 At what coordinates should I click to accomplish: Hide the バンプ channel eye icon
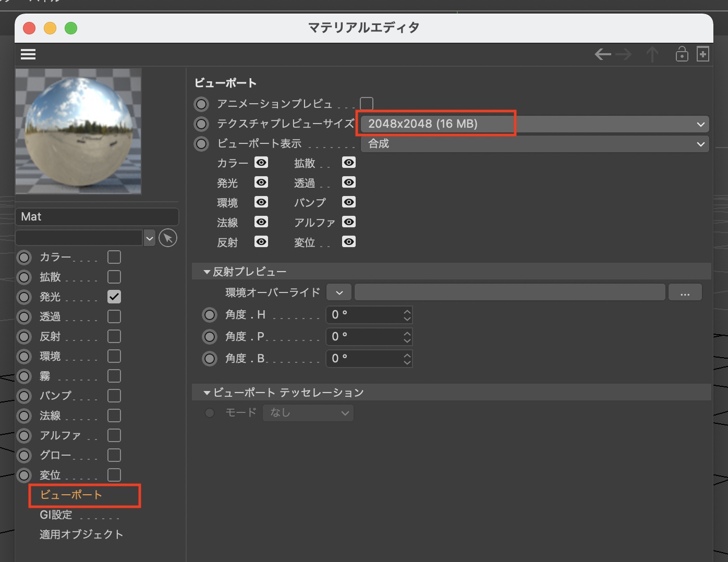point(349,202)
